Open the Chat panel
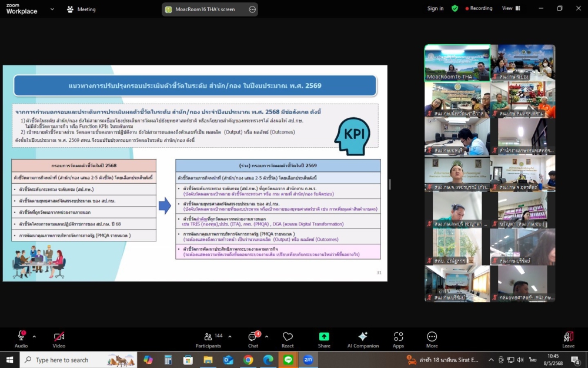The image size is (588, 368). pos(253,337)
